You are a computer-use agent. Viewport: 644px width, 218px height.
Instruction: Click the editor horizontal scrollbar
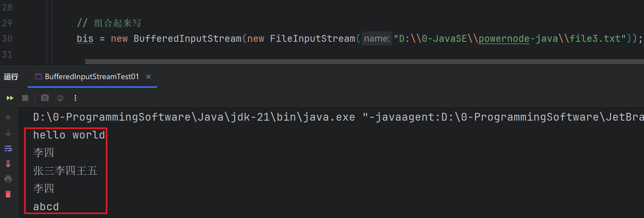359,62
